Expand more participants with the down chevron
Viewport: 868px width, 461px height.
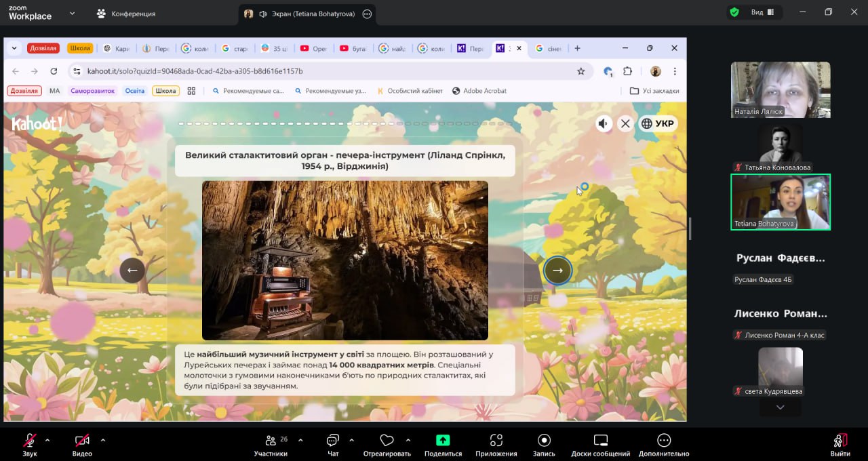pos(780,407)
